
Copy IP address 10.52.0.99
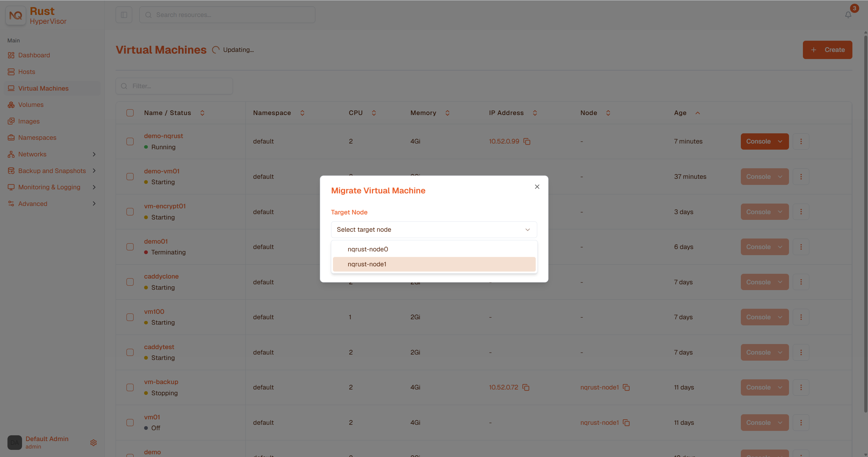[527, 141]
